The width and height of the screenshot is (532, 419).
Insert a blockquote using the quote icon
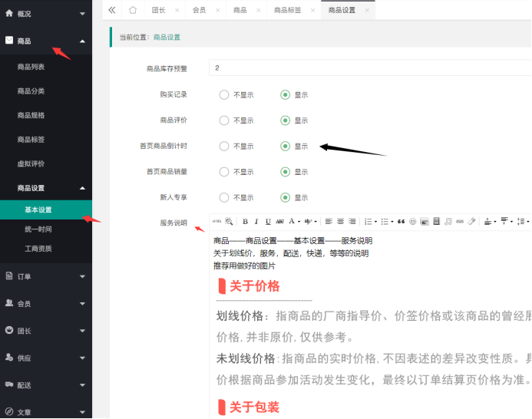[401, 221]
